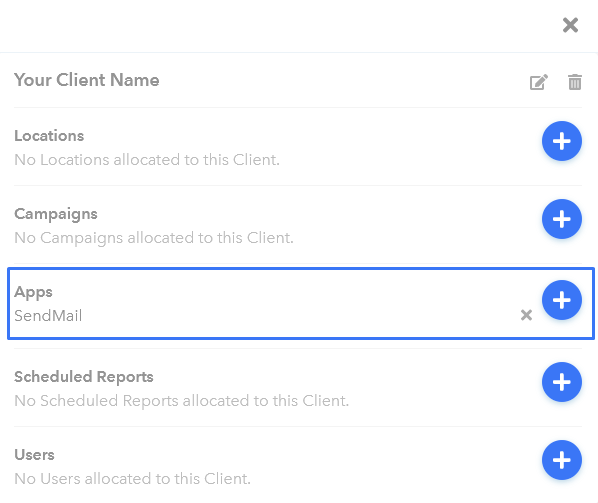Add a scheduled report with plus button
Viewport: 598px width, 503px height.
pyautogui.click(x=561, y=382)
